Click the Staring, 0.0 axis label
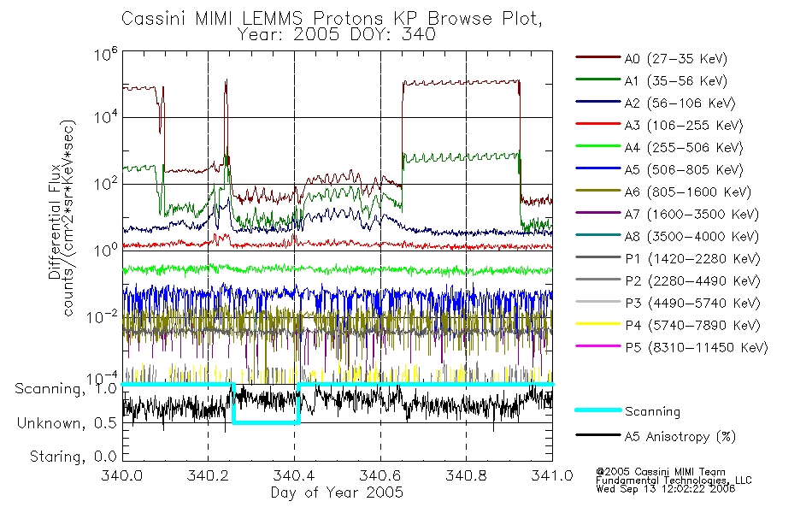 [x=73, y=457]
